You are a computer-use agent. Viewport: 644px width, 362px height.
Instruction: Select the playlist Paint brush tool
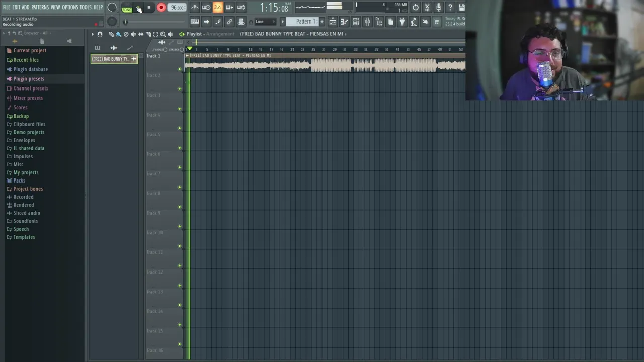coord(118,34)
